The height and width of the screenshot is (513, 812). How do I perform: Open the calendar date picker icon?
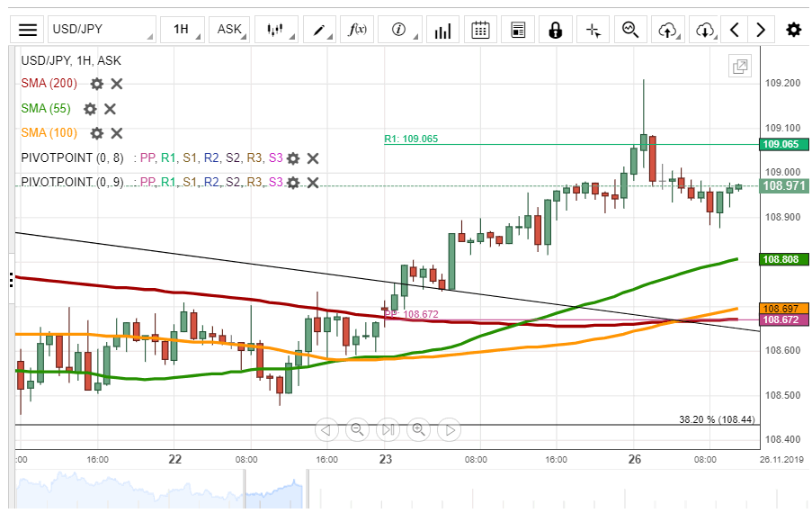480,30
